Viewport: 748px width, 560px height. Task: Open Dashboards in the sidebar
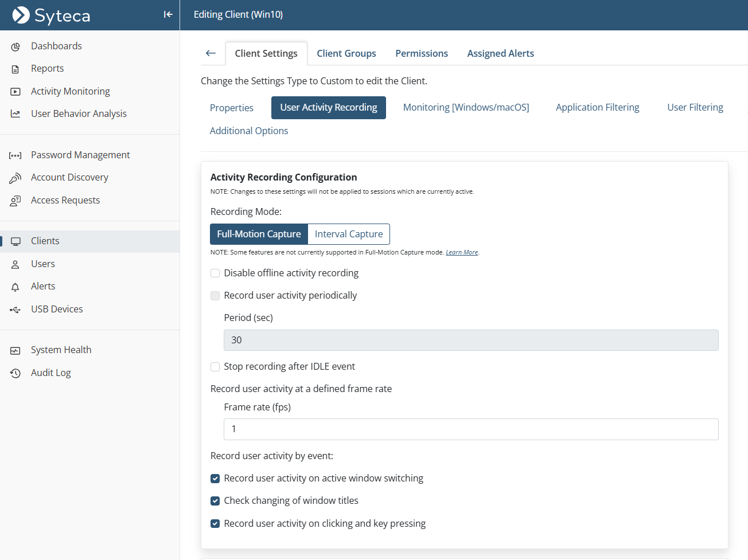[x=56, y=46]
